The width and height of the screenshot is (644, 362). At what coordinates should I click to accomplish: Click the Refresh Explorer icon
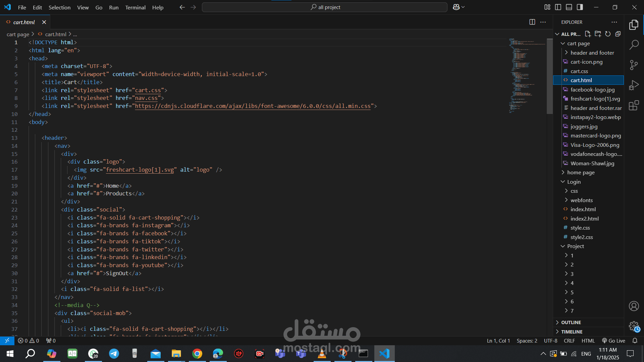click(x=608, y=34)
